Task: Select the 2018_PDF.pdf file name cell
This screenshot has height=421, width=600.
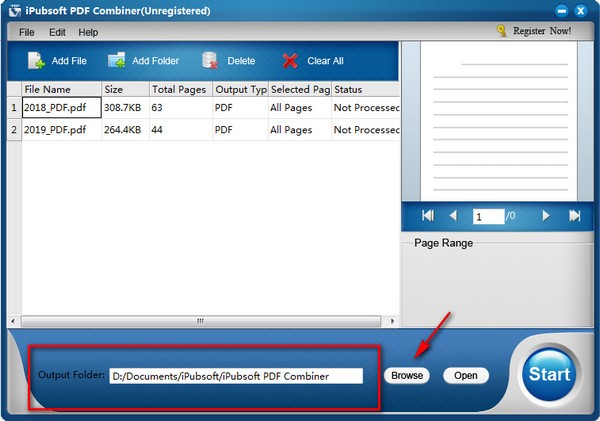Action: tap(62, 108)
